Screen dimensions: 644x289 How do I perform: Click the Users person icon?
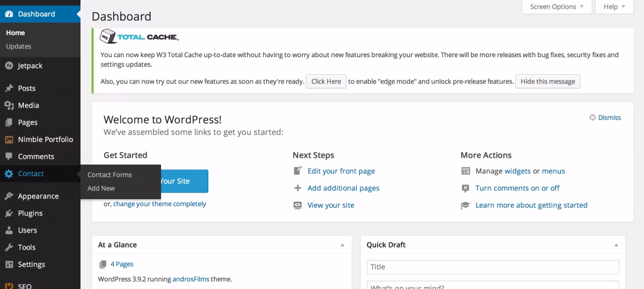[x=9, y=231]
